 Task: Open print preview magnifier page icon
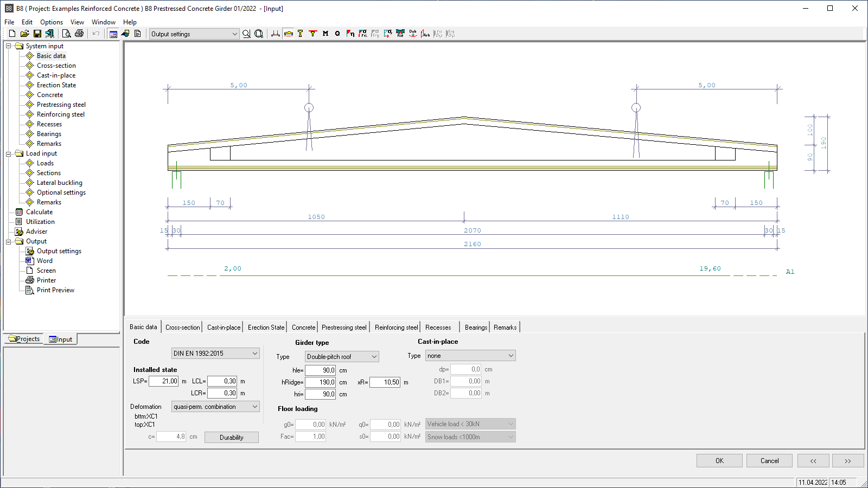[66, 34]
